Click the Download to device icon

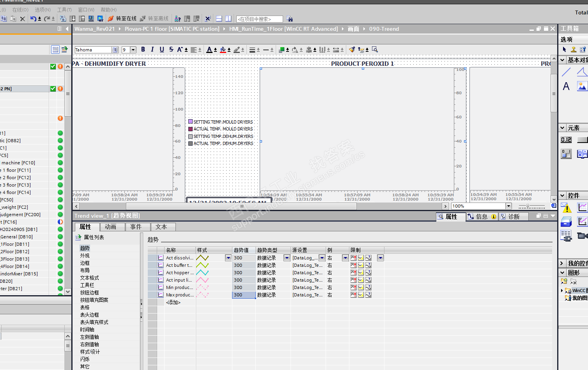pos(73,19)
